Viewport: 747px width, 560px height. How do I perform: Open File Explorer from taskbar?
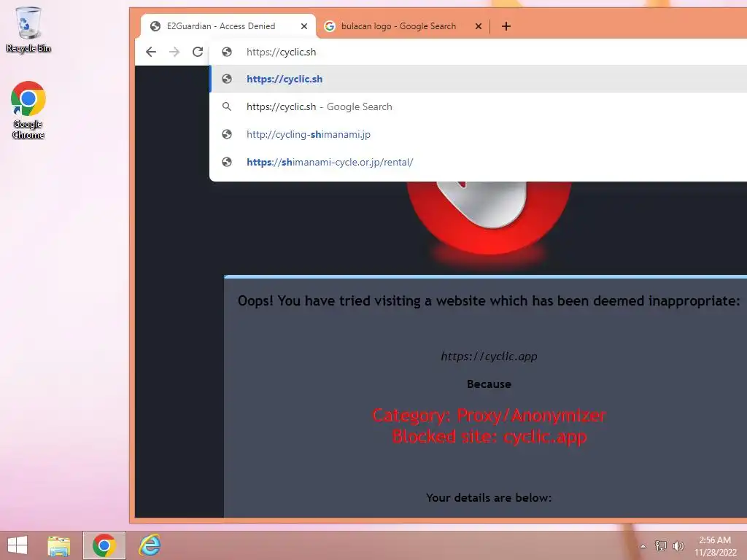(59, 545)
